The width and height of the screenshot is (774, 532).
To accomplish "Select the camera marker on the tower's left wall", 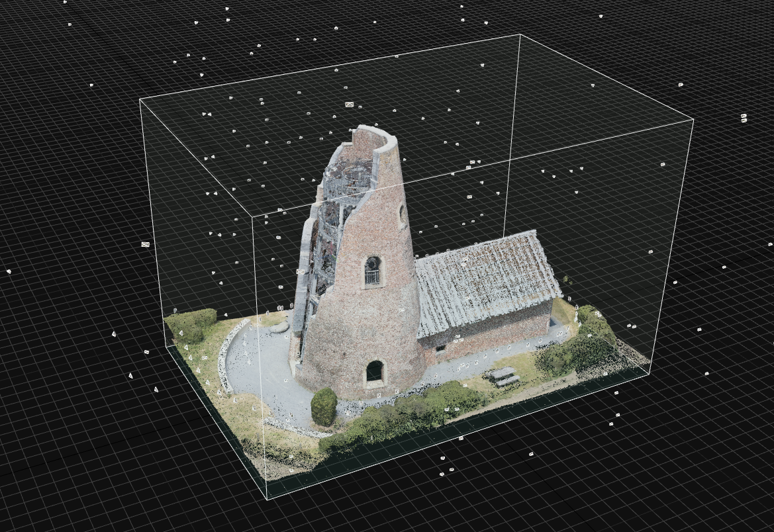I will coord(300,271).
